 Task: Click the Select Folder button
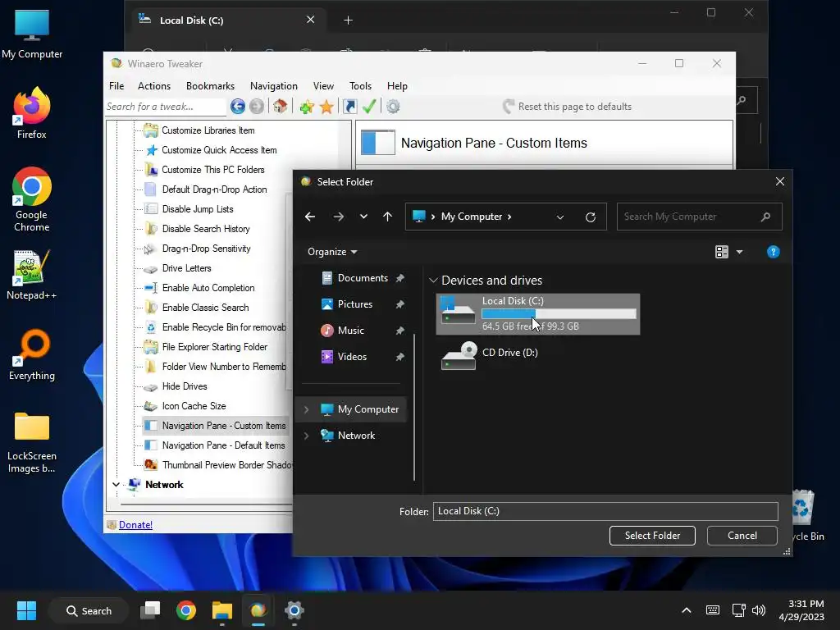652,536
